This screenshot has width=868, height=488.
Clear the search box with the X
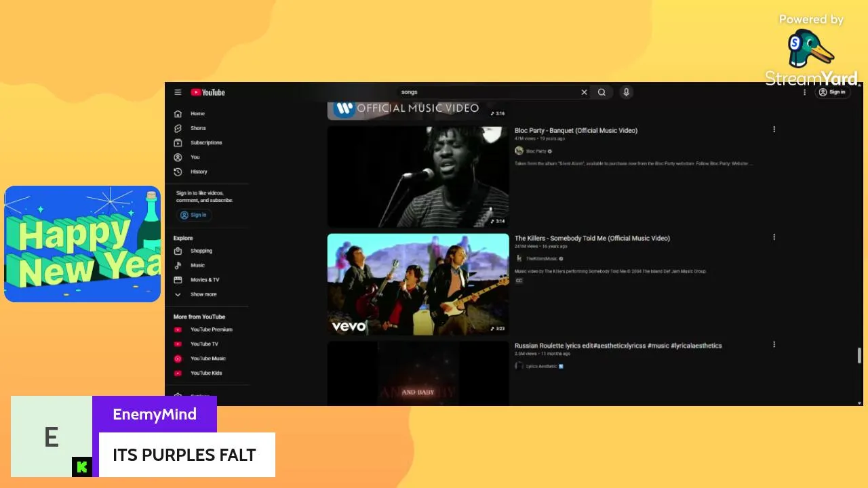tap(584, 92)
